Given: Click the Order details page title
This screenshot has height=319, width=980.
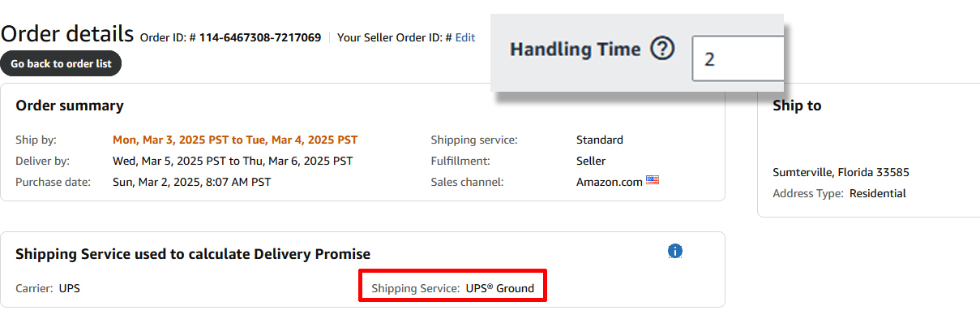Looking at the screenshot, I should pos(67,33).
